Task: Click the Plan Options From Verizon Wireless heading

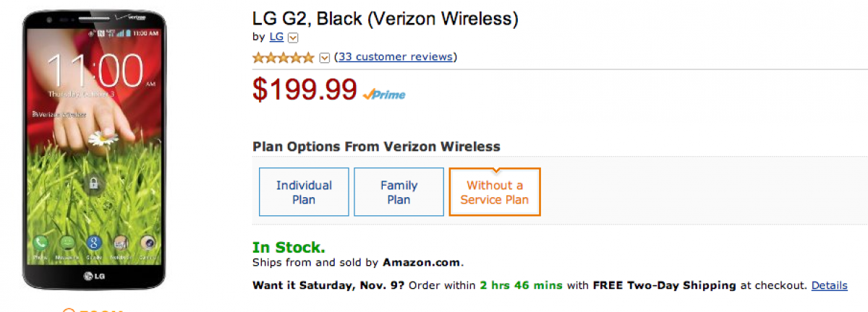Action: [x=376, y=147]
